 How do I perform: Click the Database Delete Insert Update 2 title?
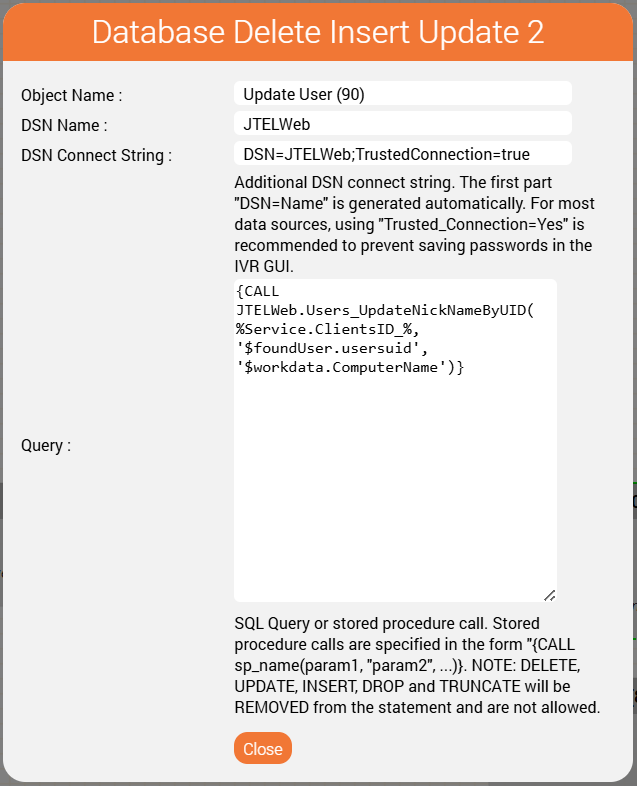318,32
